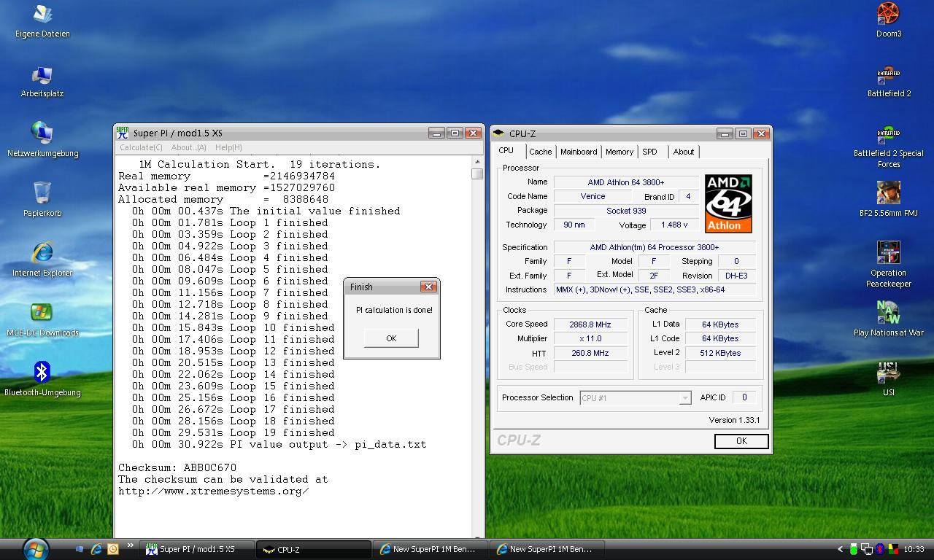
Task: Open first New SuperPI 1M Ben taskbar window
Action: coord(431,549)
